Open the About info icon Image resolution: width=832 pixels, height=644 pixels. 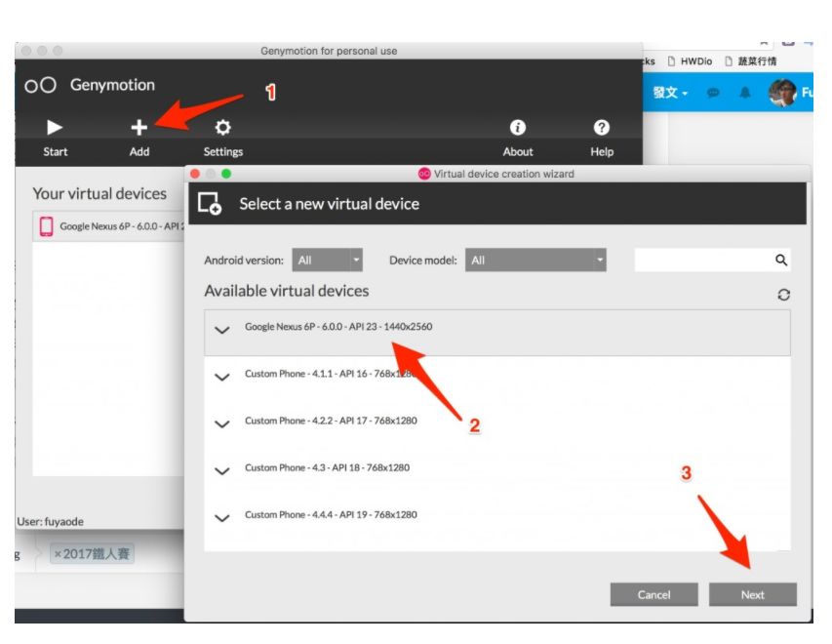pos(518,128)
